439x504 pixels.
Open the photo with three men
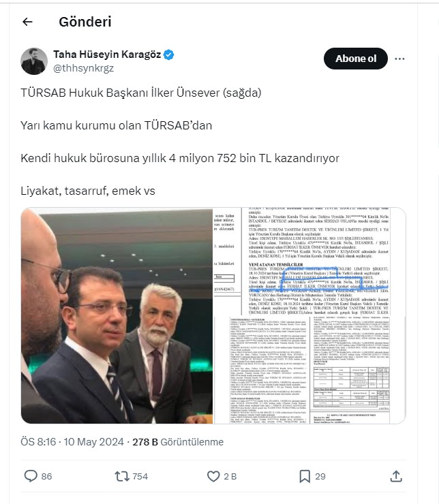117,315
